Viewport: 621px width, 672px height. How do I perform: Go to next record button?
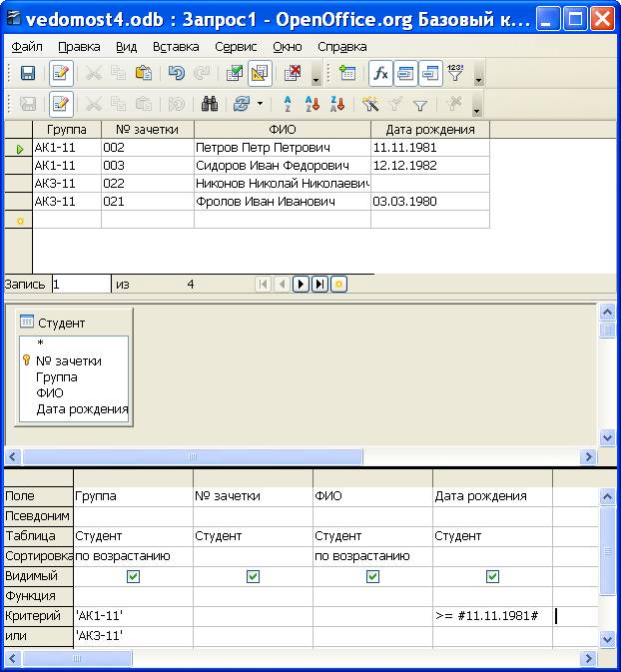[301, 285]
